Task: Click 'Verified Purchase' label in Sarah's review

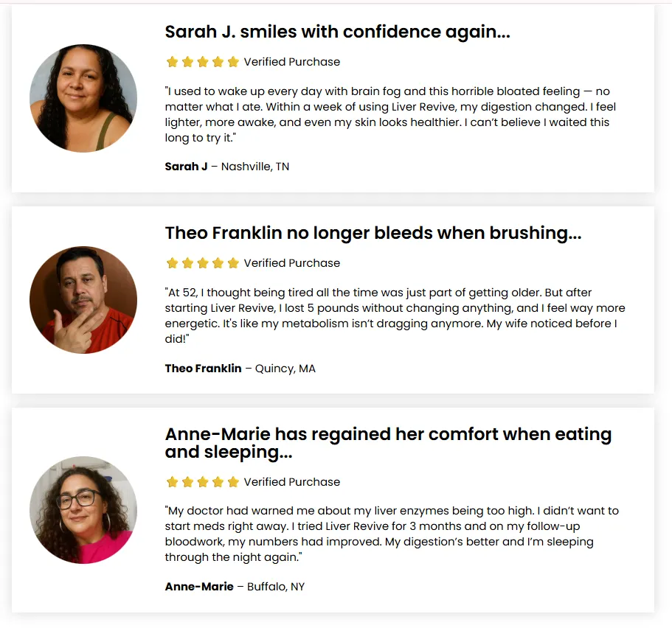Action: coord(292,62)
